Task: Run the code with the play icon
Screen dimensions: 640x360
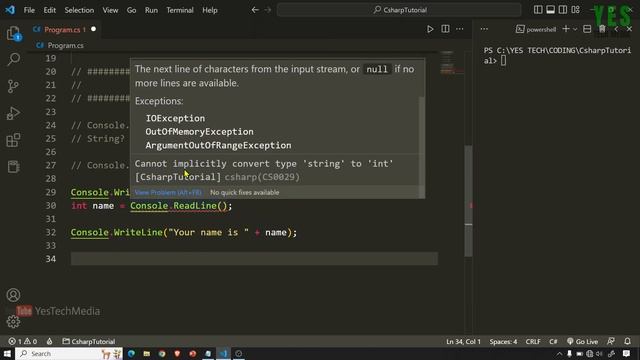Action: 430,29
